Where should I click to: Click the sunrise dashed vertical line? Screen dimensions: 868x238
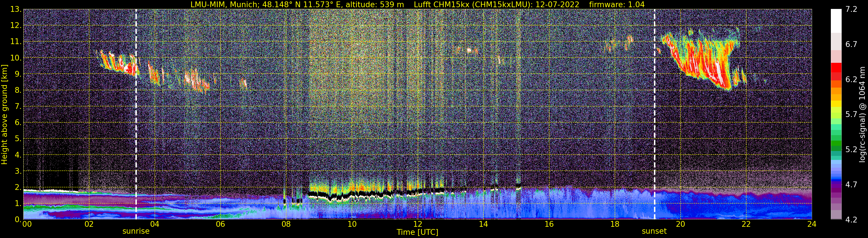[136, 114]
